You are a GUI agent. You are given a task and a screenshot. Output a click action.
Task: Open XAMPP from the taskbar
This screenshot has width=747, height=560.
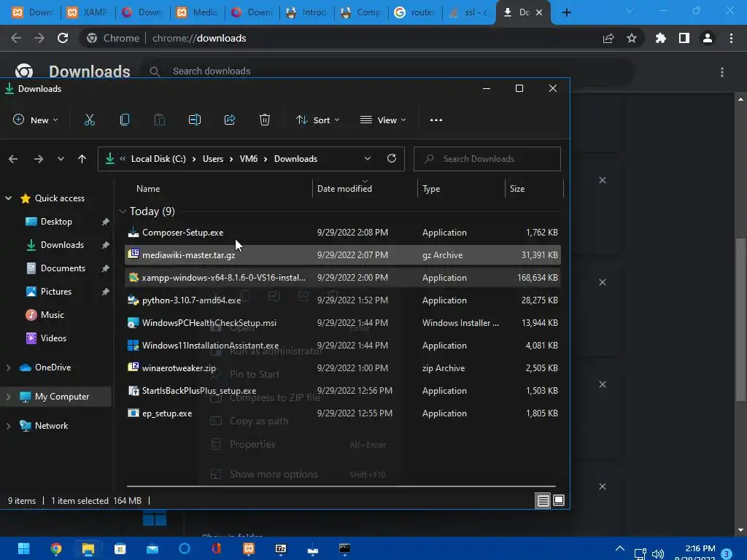coord(249,548)
